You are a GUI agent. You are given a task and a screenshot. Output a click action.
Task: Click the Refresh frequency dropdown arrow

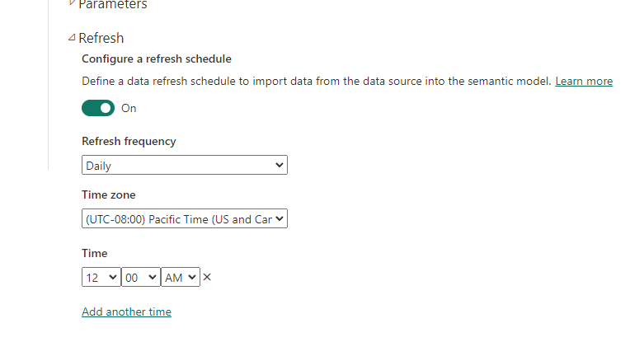coord(280,165)
